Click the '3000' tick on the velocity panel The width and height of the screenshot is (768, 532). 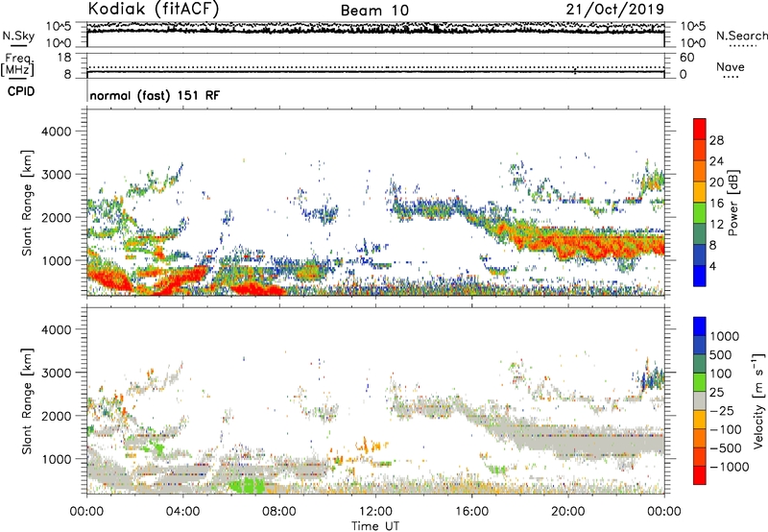point(57,373)
